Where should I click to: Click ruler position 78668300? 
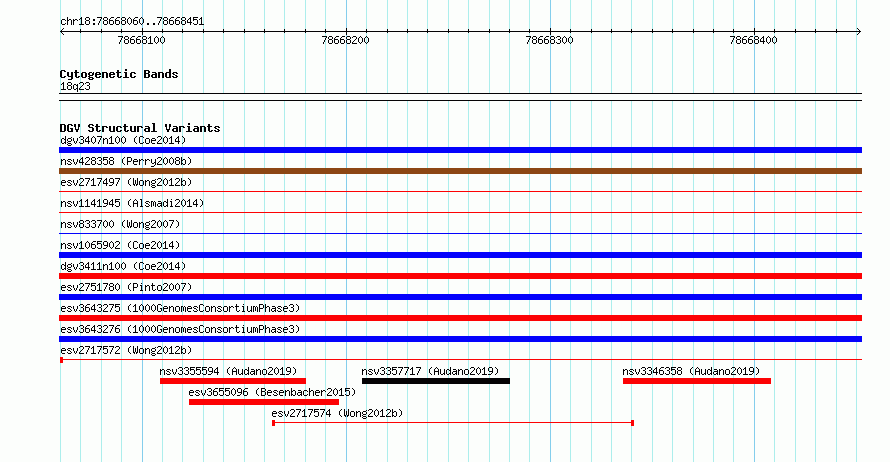click(x=549, y=40)
